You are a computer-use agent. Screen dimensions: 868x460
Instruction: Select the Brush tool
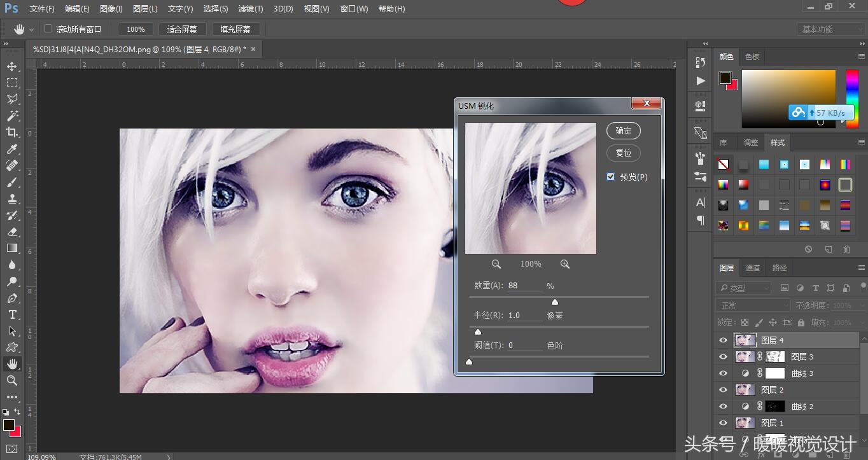(12, 182)
